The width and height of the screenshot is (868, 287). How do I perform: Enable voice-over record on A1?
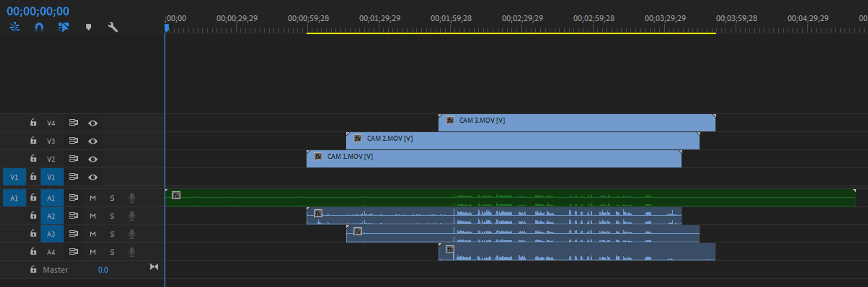pyautogui.click(x=132, y=198)
